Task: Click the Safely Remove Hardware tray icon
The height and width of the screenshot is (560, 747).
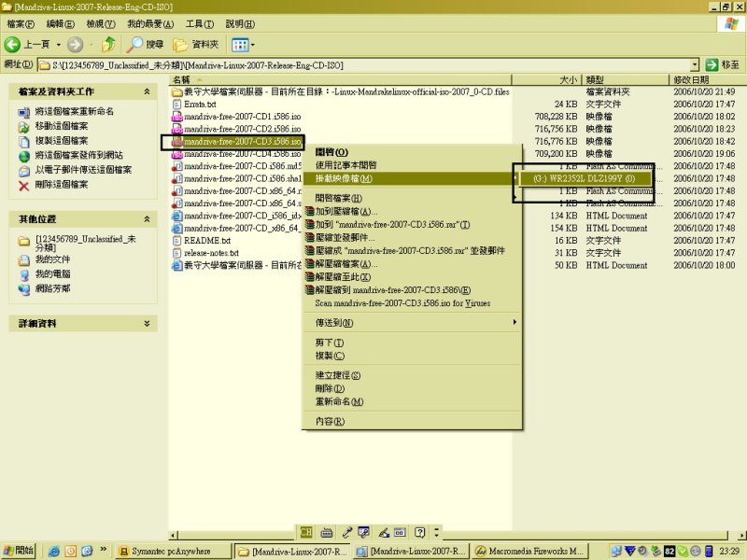Action: (656, 551)
